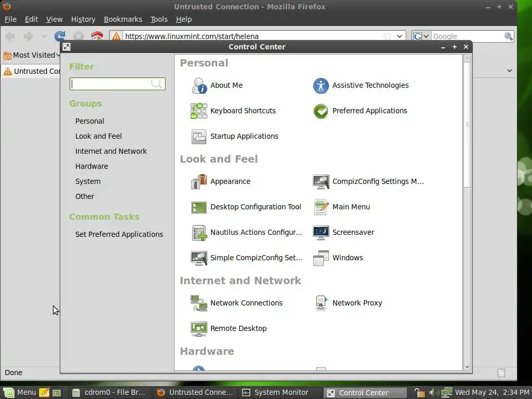Click Firefox reload button
Screen dimensions: 532x399
coord(60,36)
